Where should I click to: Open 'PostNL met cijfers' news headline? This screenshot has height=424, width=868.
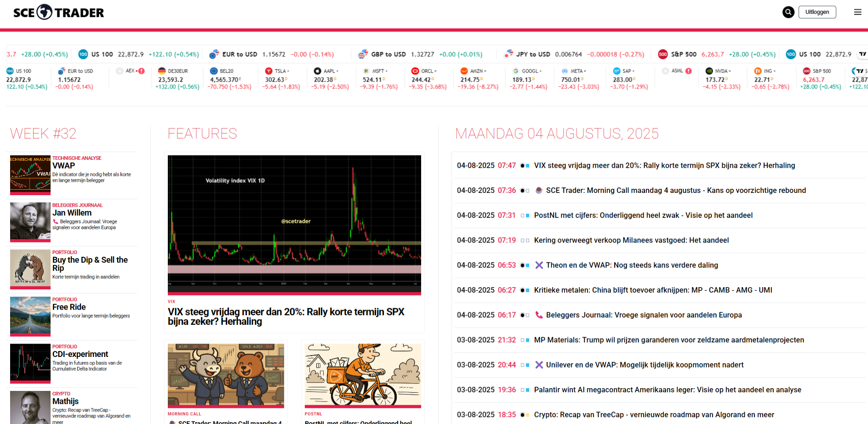tap(643, 215)
